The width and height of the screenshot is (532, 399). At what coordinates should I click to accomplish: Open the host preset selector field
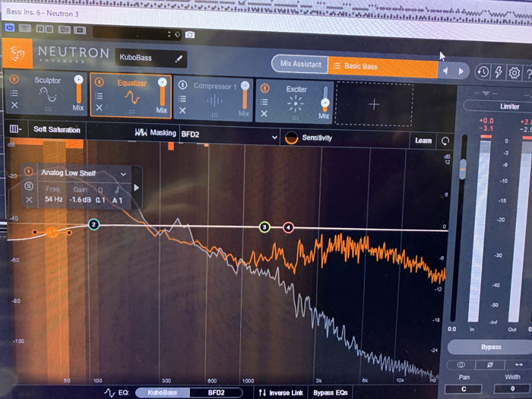[137, 34]
